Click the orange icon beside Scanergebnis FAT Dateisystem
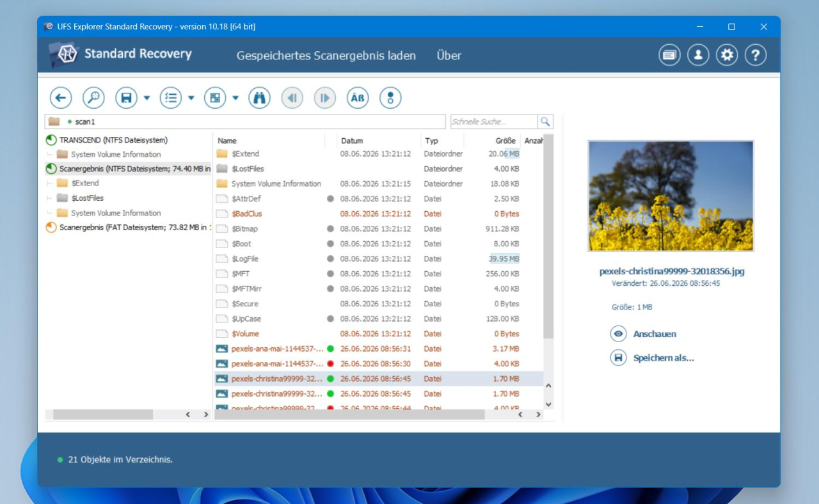This screenshot has width=819, height=504. tap(51, 227)
